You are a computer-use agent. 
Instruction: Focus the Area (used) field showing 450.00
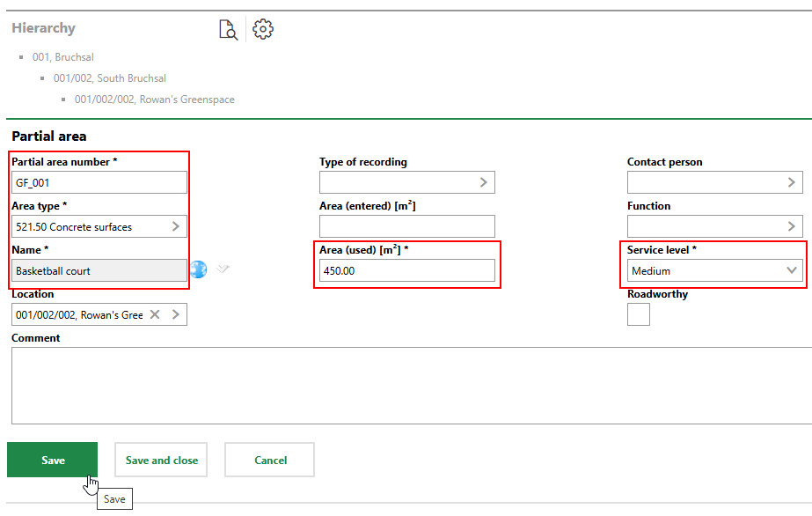pyautogui.click(x=406, y=270)
